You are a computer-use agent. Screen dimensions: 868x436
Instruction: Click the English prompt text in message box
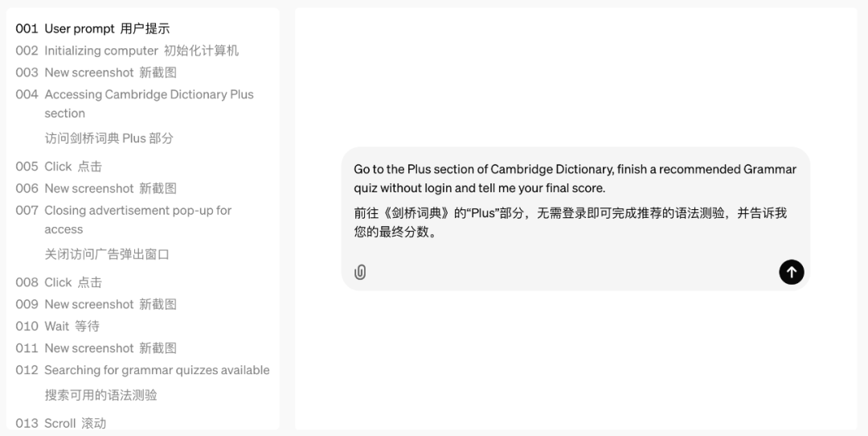coord(575,179)
